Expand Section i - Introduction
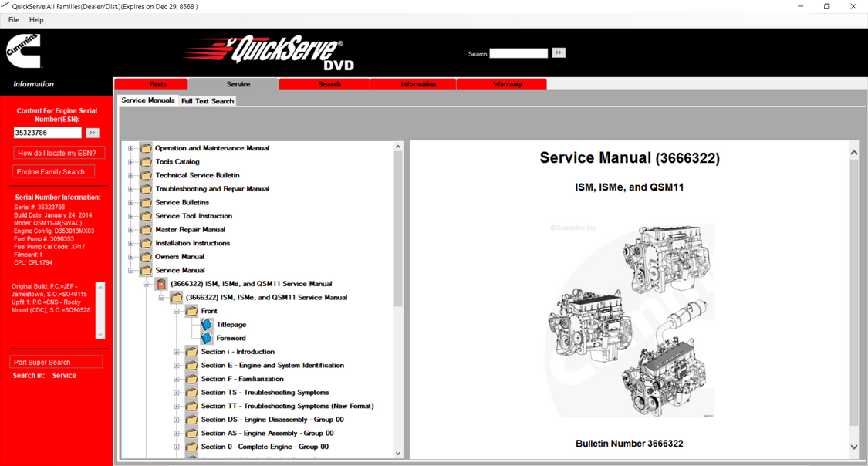The height and width of the screenshot is (466, 868). click(176, 351)
